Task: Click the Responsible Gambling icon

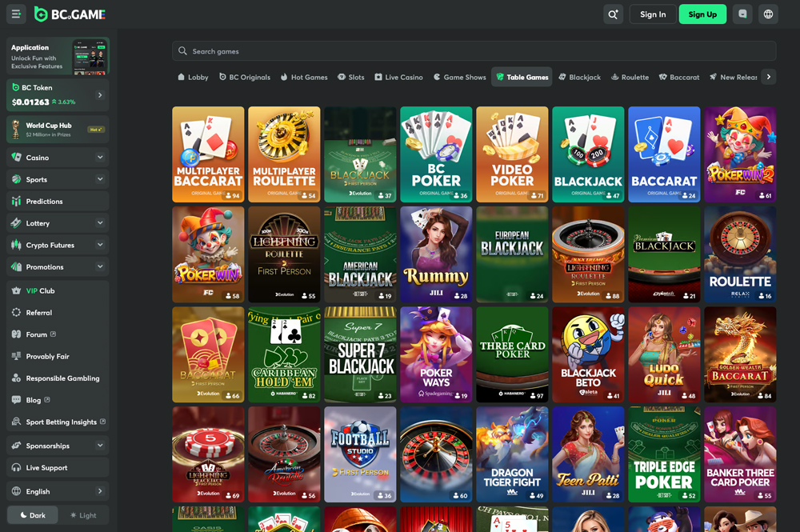Action: tap(16, 378)
